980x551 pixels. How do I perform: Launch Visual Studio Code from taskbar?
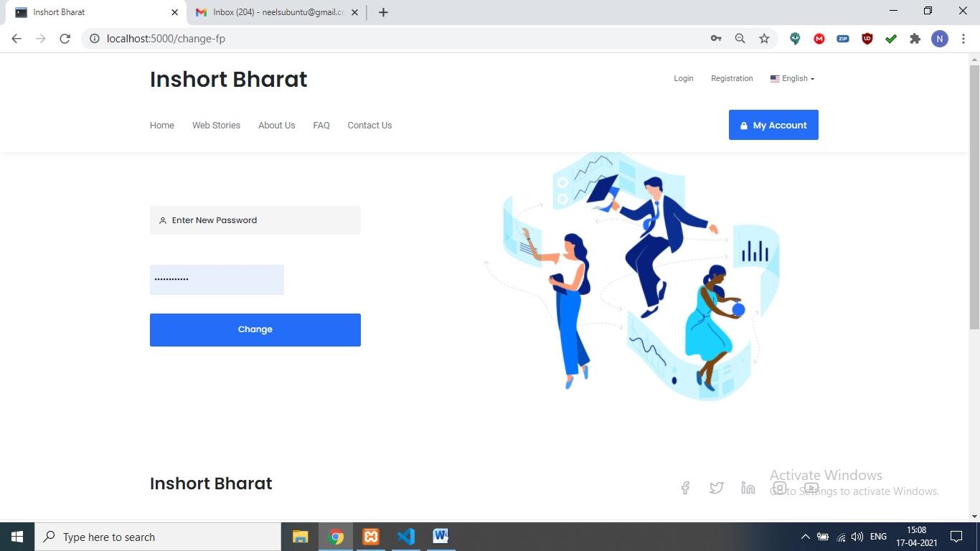pos(405,537)
